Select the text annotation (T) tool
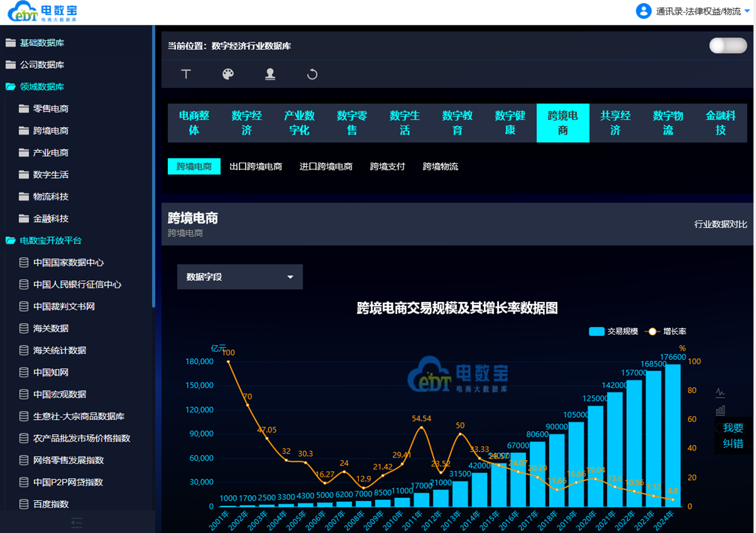This screenshot has width=756, height=533. click(186, 74)
